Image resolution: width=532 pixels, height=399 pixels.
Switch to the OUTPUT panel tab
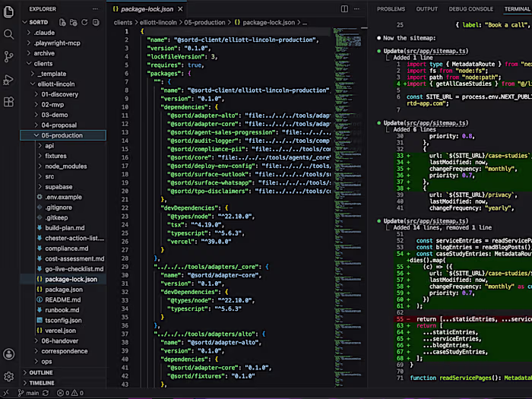click(x=427, y=9)
